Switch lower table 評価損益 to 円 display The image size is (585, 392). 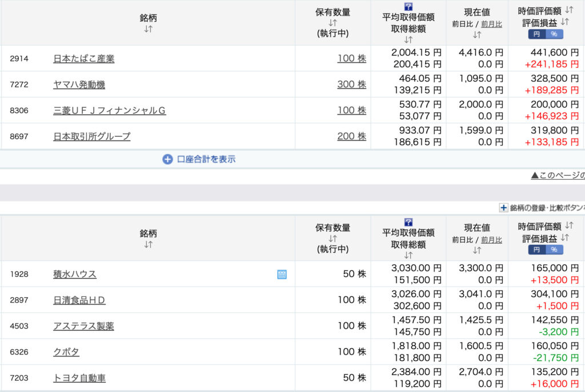pos(537,250)
